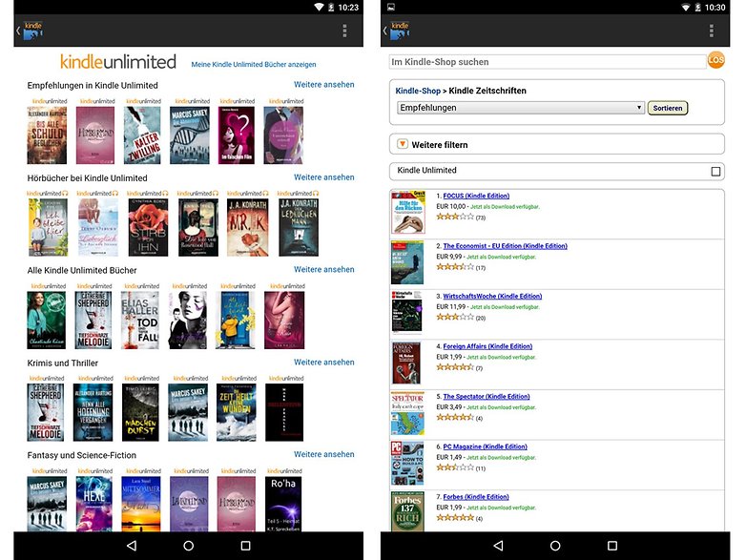Tap Android back button on left screen
This screenshot has width=746, height=560.
coord(132,546)
